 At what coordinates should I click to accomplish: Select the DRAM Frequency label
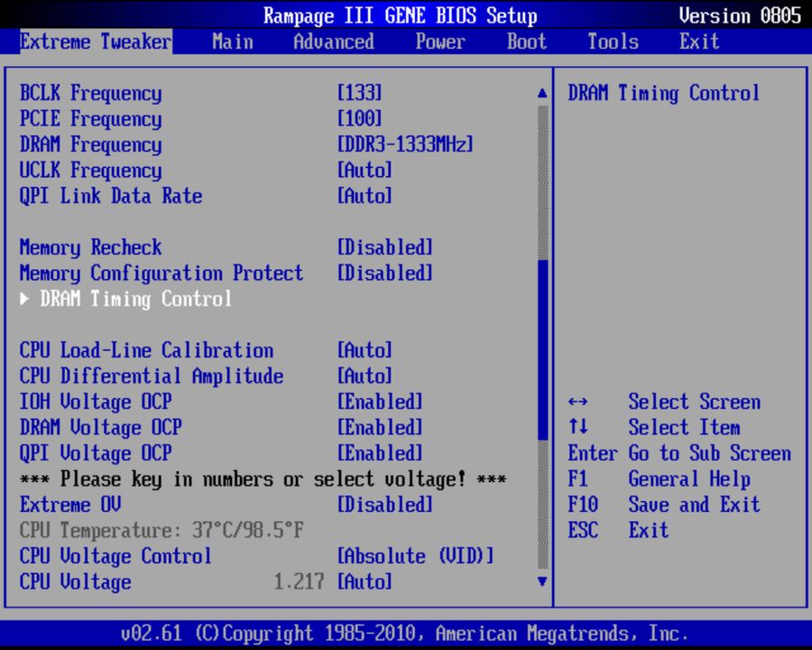90,145
